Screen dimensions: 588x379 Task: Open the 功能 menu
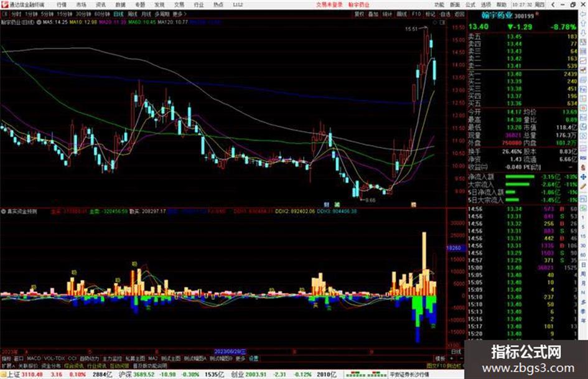pyautogui.click(x=439, y=5)
